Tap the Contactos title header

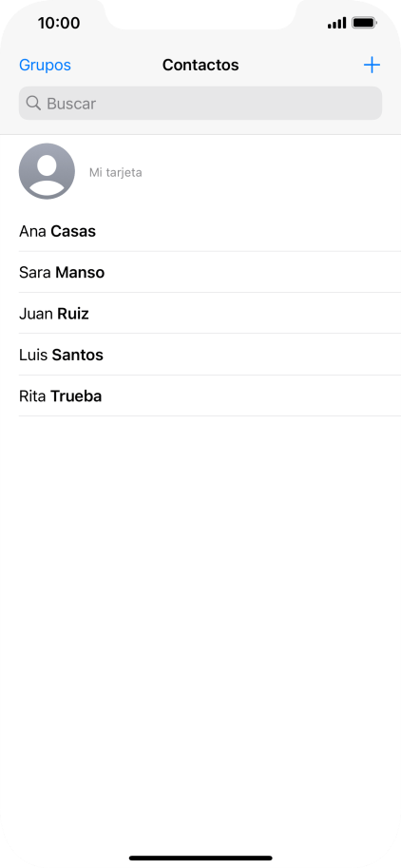pos(200,65)
